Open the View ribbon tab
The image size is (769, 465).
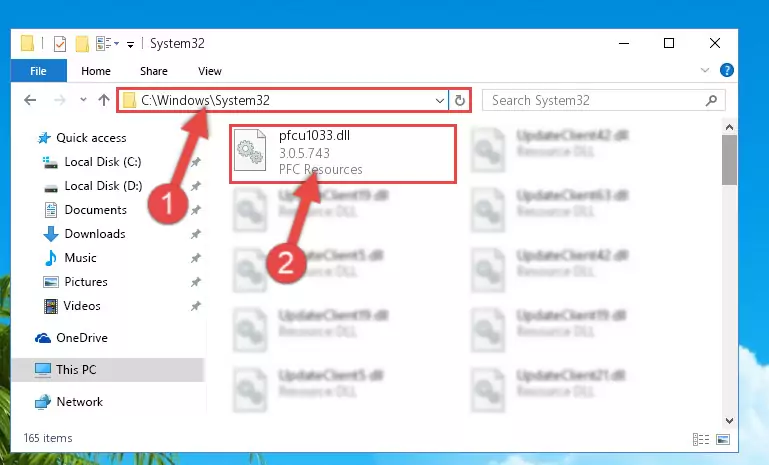[x=210, y=71]
